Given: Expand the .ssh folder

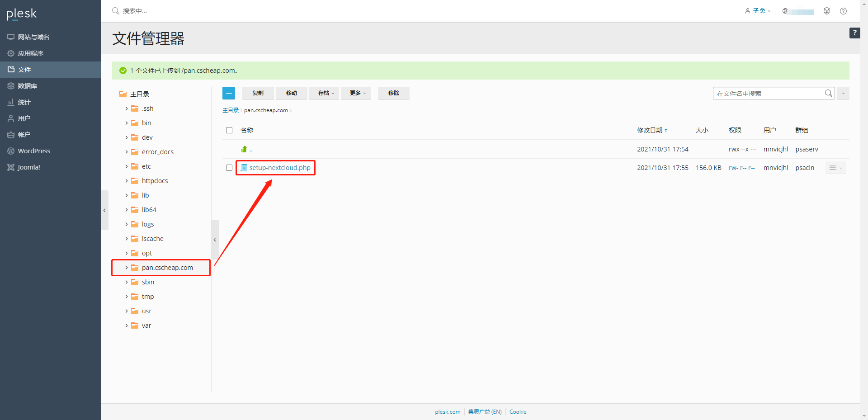Looking at the screenshot, I should coord(127,109).
